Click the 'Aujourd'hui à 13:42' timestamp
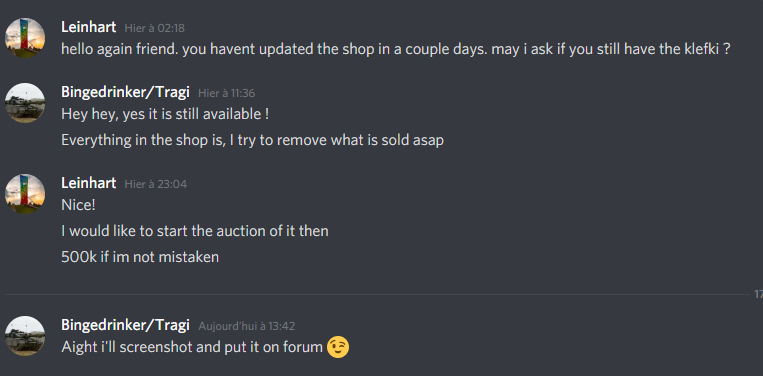Image resolution: width=763 pixels, height=376 pixels. click(247, 326)
